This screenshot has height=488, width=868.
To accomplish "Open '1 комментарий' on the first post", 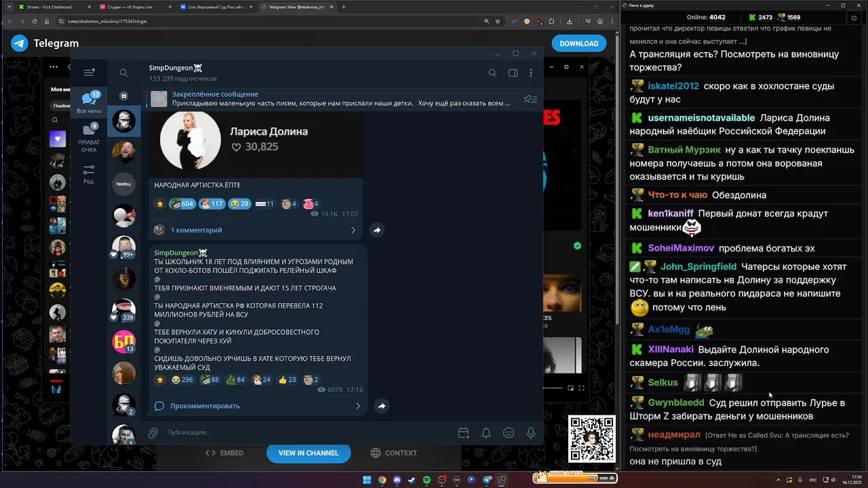I will tap(196, 230).
